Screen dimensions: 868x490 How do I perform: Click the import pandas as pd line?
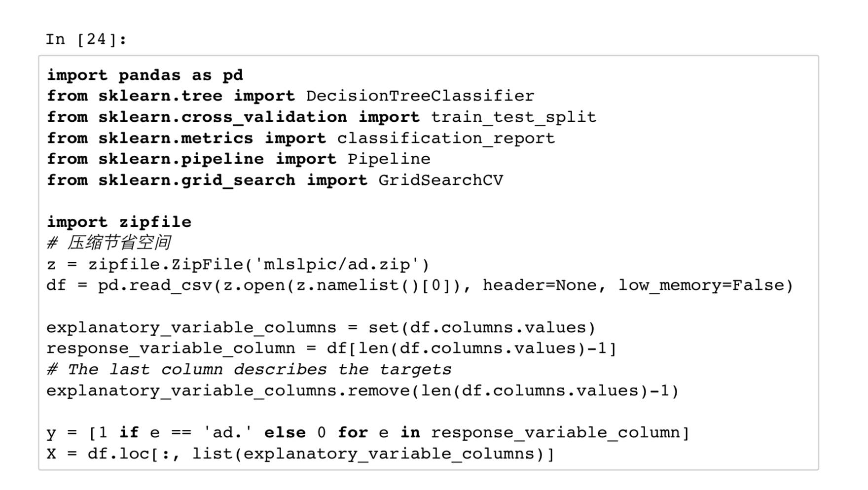(145, 75)
